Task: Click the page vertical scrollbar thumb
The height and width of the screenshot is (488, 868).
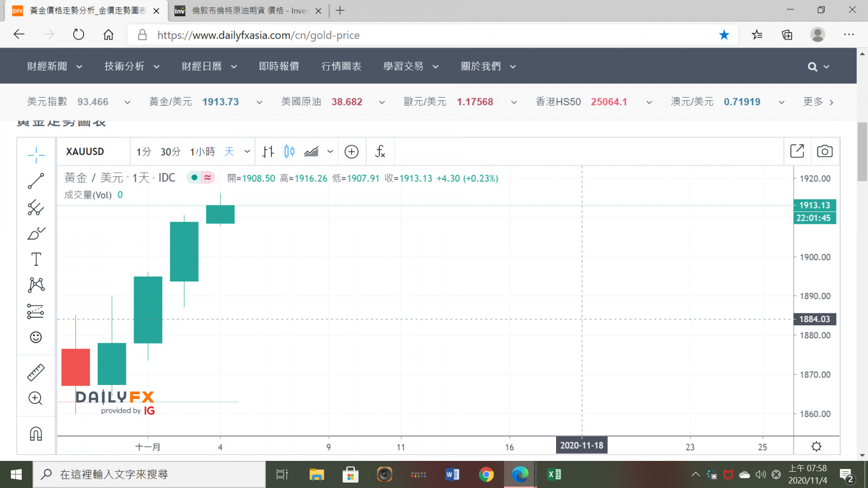Action: (x=862, y=152)
